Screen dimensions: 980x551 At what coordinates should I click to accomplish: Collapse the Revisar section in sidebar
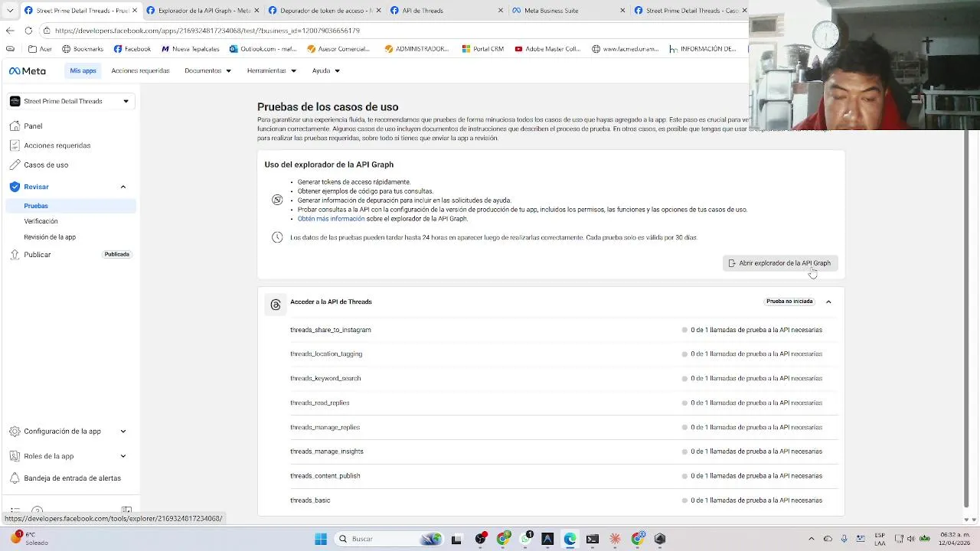click(123, 187)
